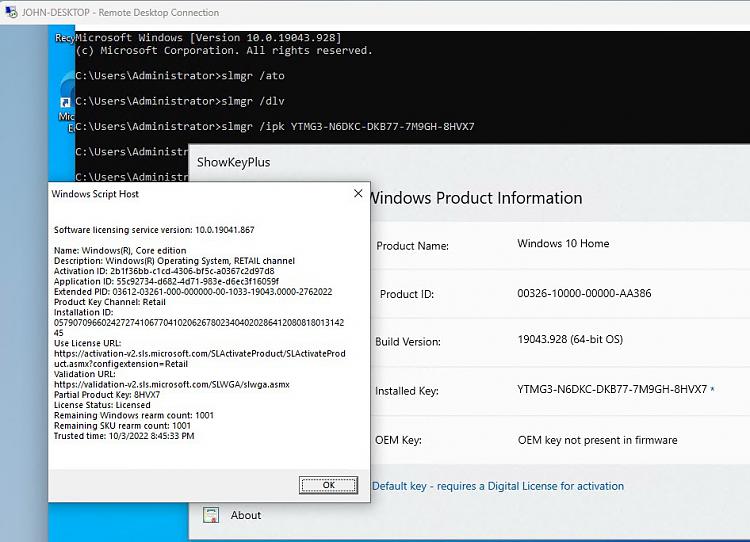The image size is (750, 542).
Task: Select the Installed Key value YTMG3-N6DKC-DKB77-7M9GH-8HVX7
Action: click(x=612, y=389)
